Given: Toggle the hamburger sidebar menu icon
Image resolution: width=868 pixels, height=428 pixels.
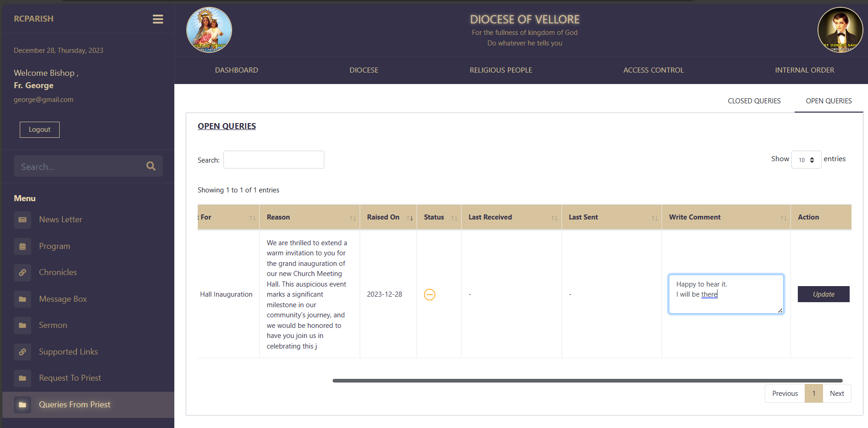Looking at the screenshot, I should point(158,19).
